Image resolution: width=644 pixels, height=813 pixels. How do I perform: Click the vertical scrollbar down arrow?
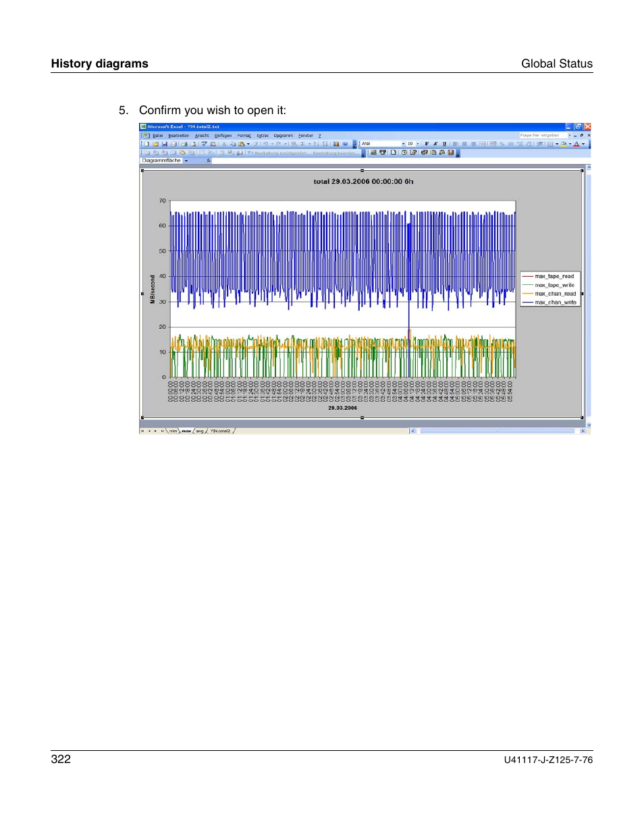click(588, 425)
